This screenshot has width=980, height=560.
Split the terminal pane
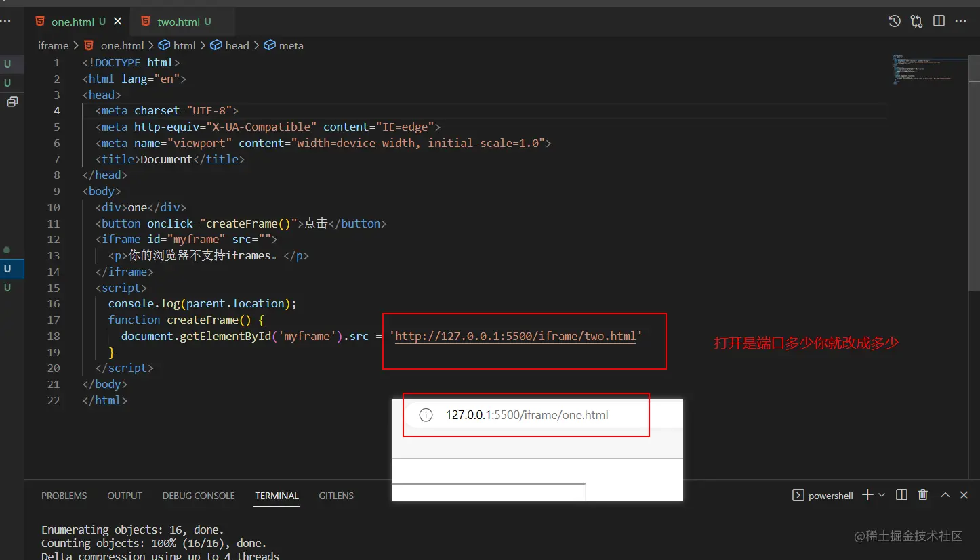901,495
